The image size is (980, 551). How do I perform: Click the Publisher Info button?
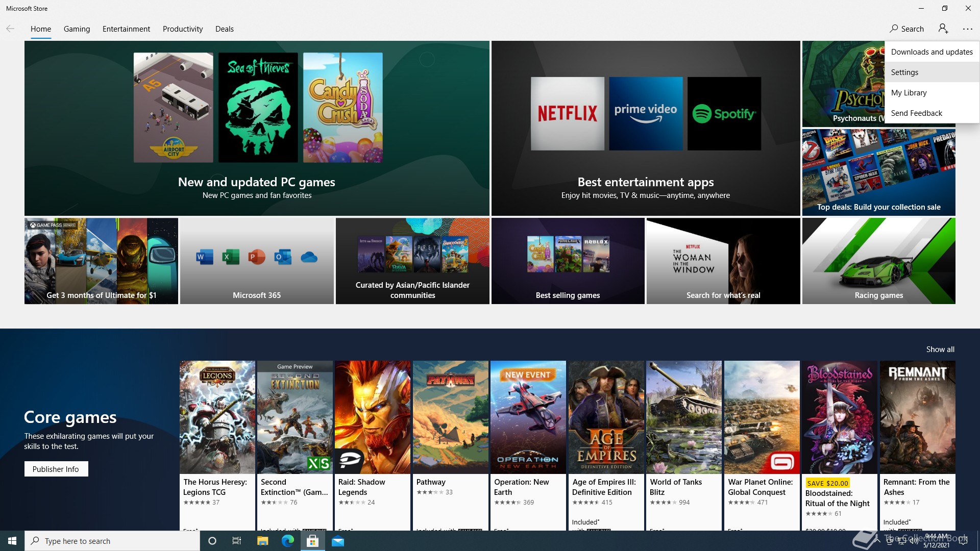coord(56,469)
